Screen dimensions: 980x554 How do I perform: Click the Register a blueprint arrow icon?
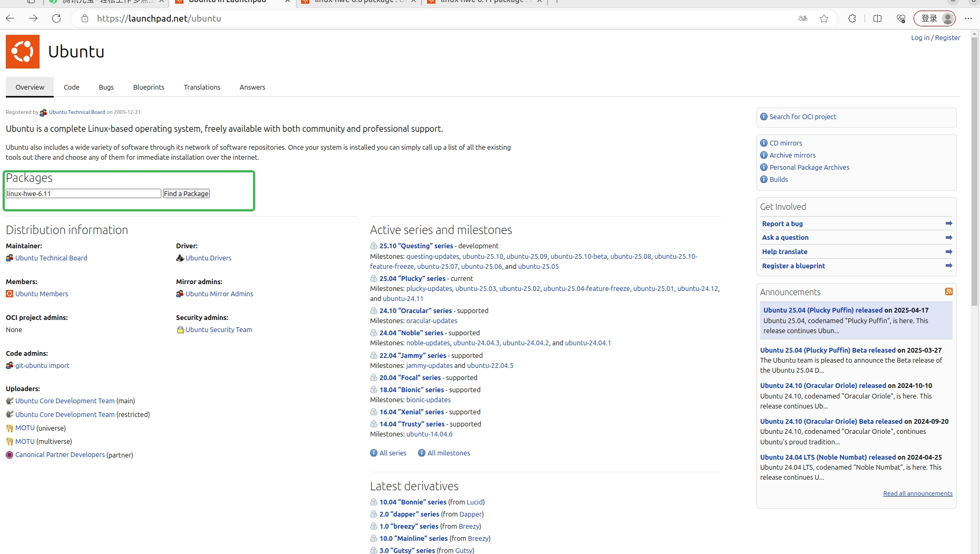click(949, 266)
